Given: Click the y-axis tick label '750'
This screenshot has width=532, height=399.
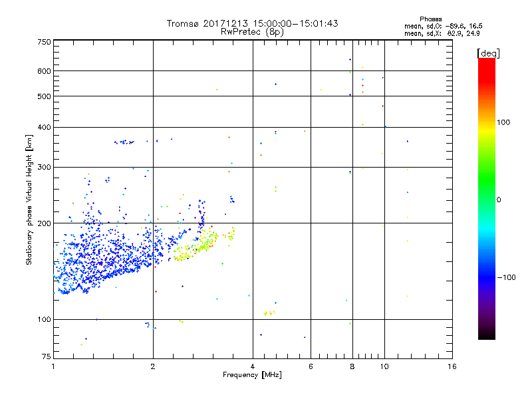Looking at the screenshot, I should coord(44,42).
